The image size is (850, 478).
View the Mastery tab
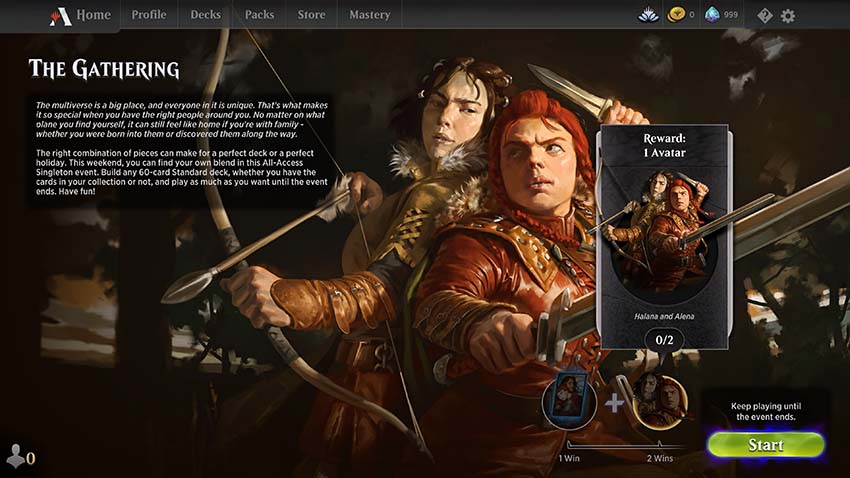point(369,15)
